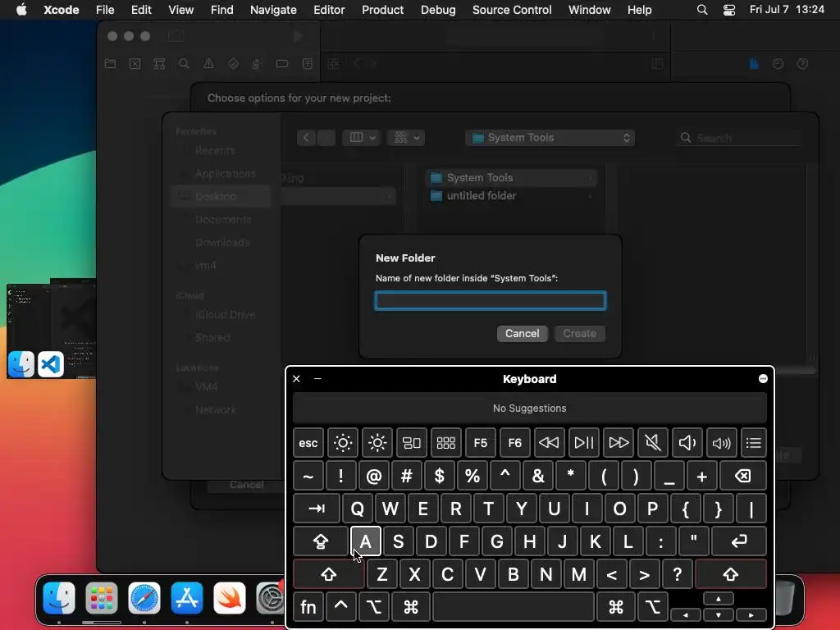Tap the right arrow key
Image resolution: width=840 pixels, height=630 pixels.
click(751, 615)
